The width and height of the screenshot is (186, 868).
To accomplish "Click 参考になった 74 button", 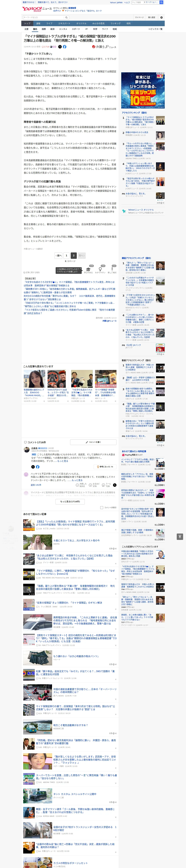I will pos(105,467).
